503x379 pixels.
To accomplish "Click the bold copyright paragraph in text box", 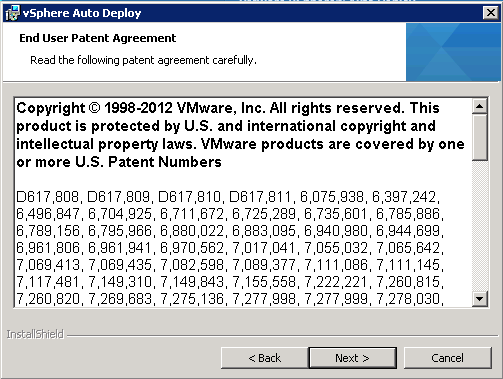I will (x=240, y=135).
